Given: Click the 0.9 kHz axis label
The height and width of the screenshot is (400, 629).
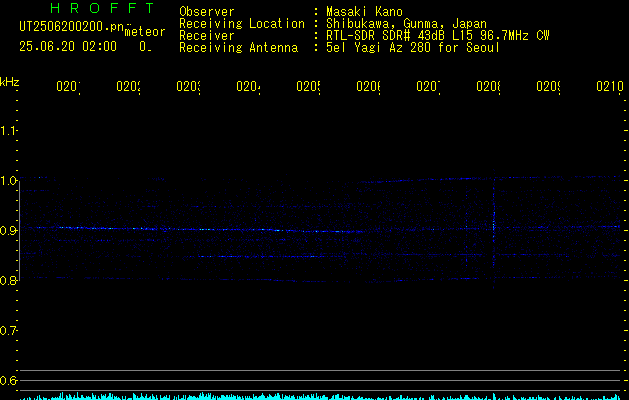Looking at the screenshot, I should click(9, 230).
